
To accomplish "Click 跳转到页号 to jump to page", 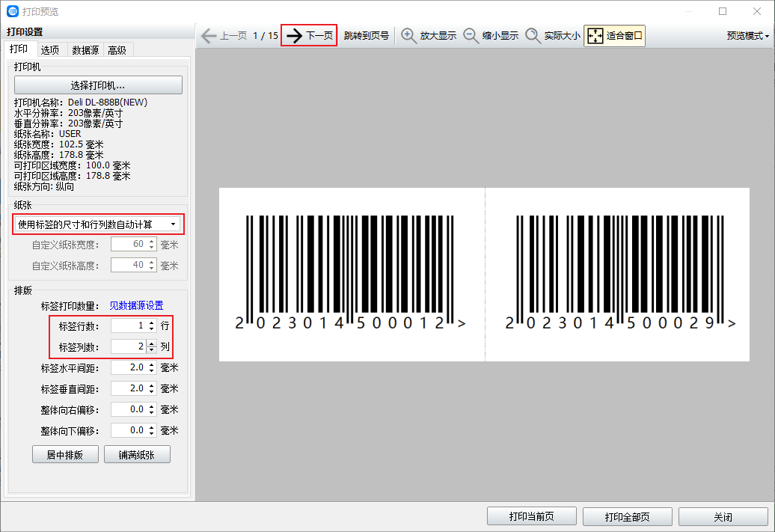I will tap(367, 36).
